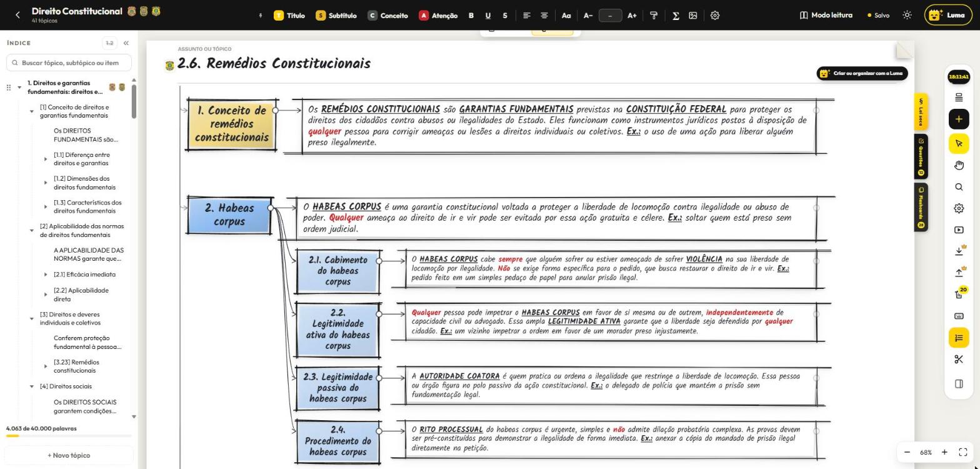The image size is (980, 469).
Task: Align text left
Action: point(527,16)
